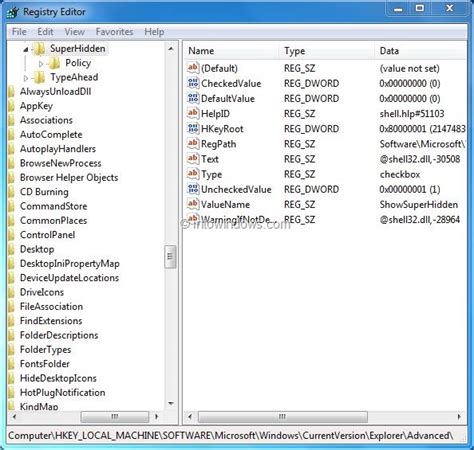Select the Desktop key
Screen dimensions: 474x450
[x=37, y=249]
